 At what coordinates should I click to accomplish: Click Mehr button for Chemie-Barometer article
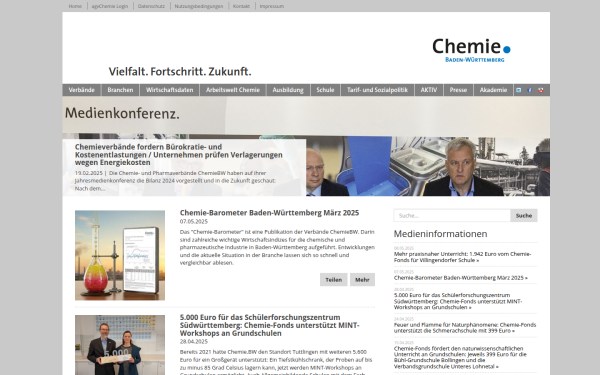tap(362, 280)
